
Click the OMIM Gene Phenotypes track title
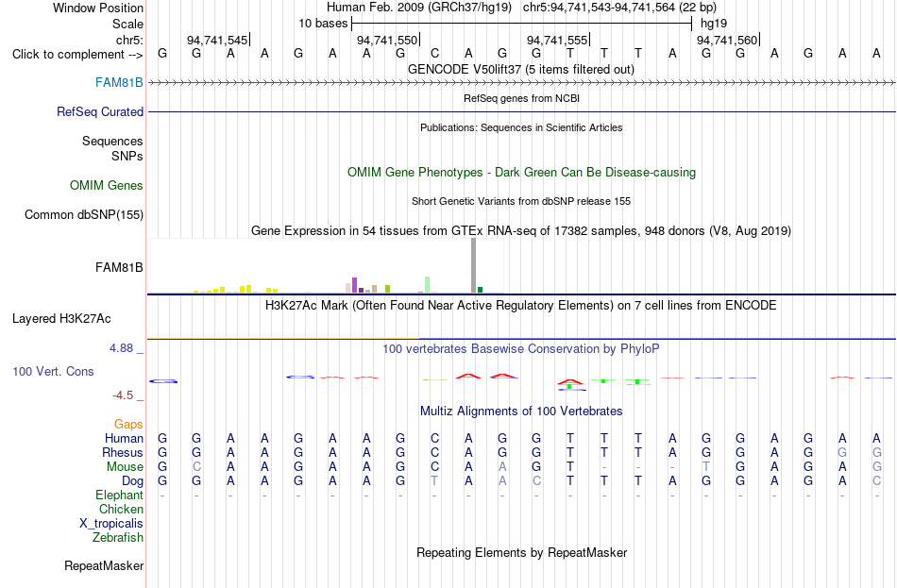coord(522,172)
